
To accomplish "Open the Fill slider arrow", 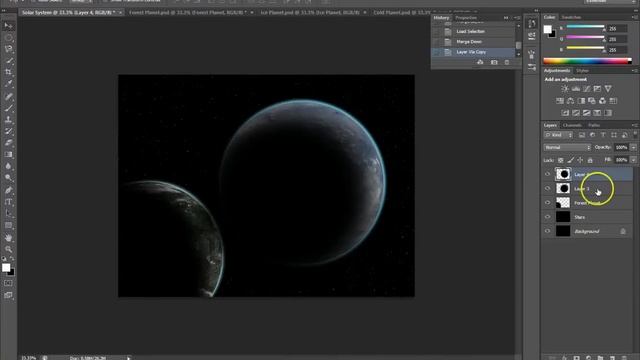I will (633, 160).
